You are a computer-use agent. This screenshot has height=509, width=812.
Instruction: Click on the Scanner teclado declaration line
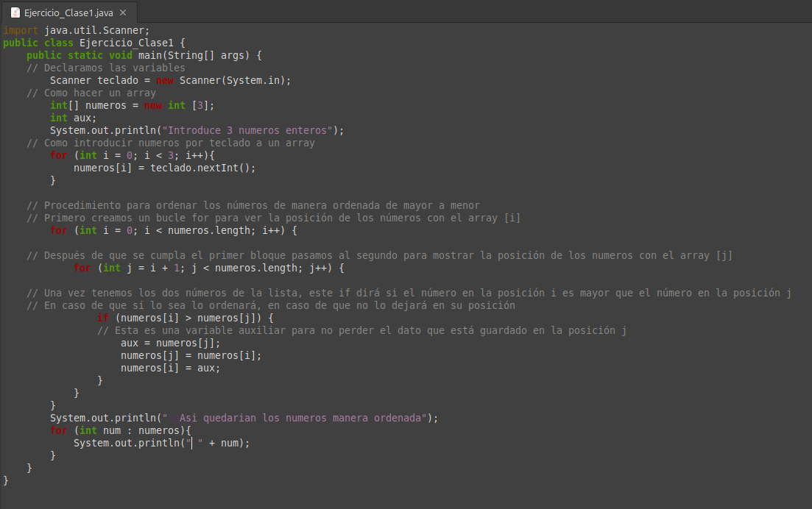(170, 80)
